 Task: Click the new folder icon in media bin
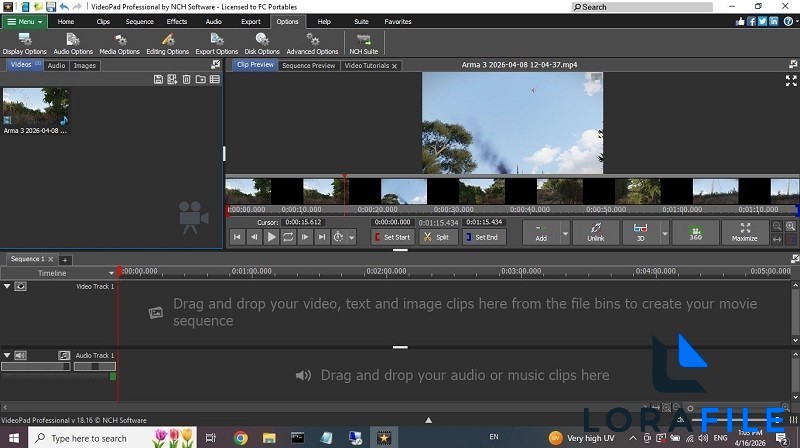pos(201,79)
